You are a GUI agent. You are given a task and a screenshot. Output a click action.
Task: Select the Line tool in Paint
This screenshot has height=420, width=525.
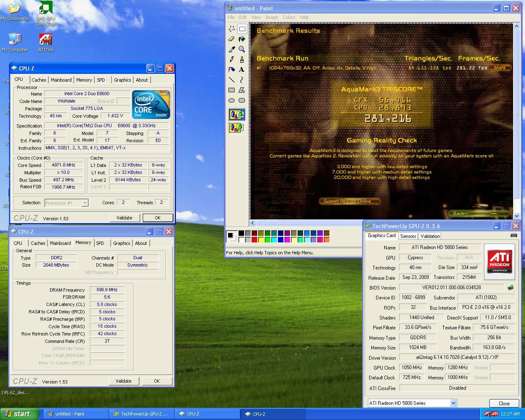232,80
